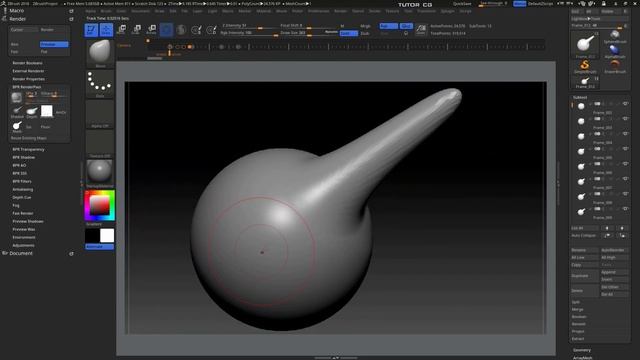Expand BPR Transparency section
640x360 pixels.
tap(28, 149)
